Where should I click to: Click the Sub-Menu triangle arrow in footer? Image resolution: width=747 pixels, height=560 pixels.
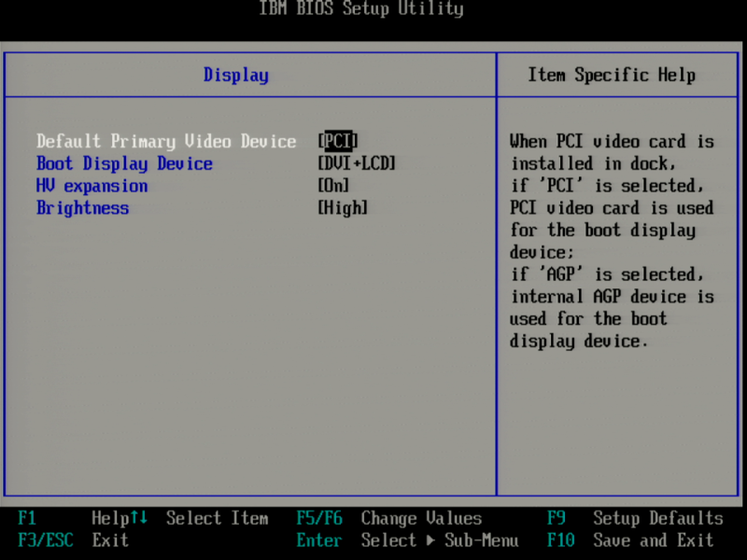pyautogui.click(x=431, y=540)
